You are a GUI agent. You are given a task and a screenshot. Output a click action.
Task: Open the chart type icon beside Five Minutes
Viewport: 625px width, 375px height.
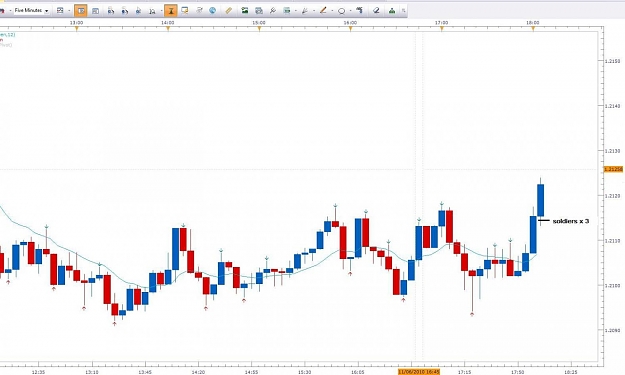[60, 10]
